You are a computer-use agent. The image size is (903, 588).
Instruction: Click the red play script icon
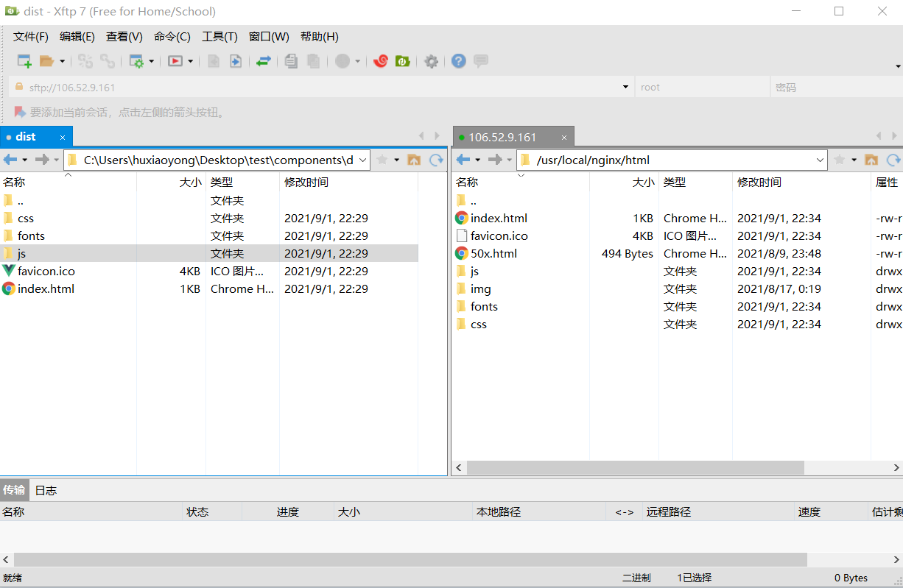175,61
